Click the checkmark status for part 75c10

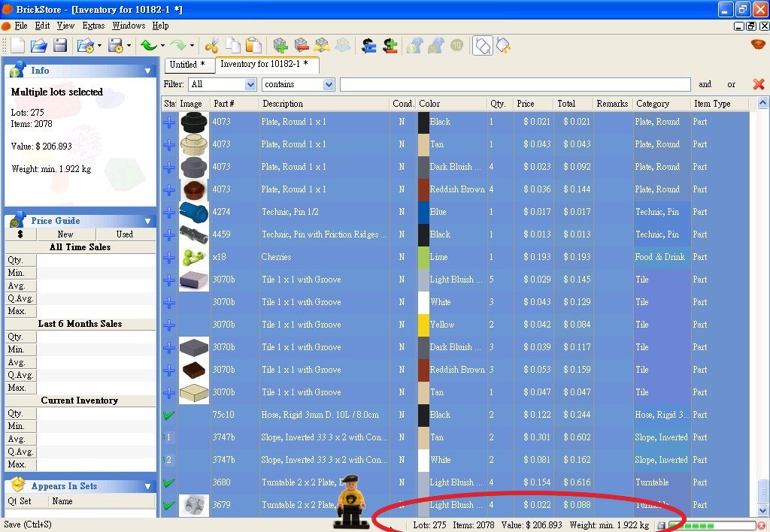click(169, 416)
